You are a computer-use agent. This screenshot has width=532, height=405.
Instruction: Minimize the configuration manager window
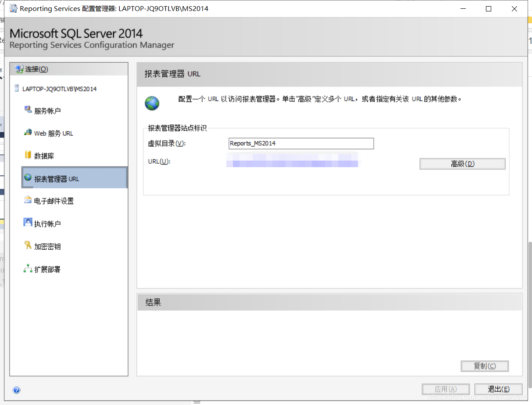click(x=463, y=8)
